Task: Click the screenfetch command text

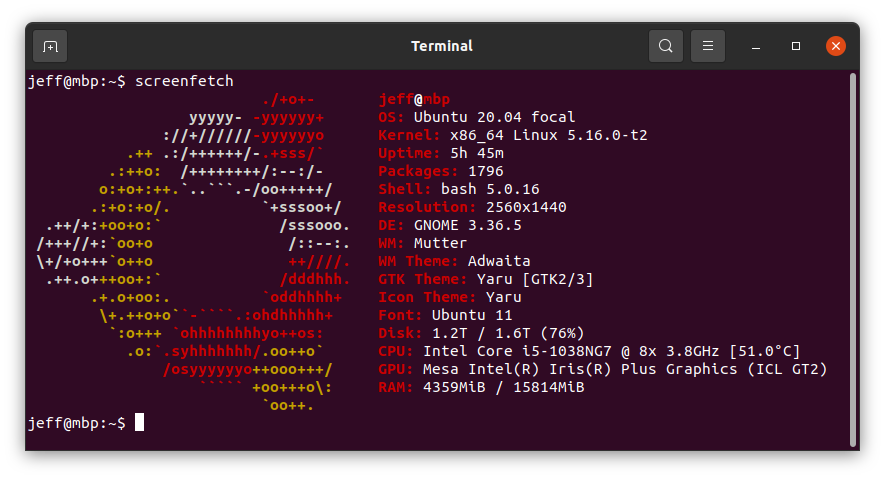Action: point(184,81)
